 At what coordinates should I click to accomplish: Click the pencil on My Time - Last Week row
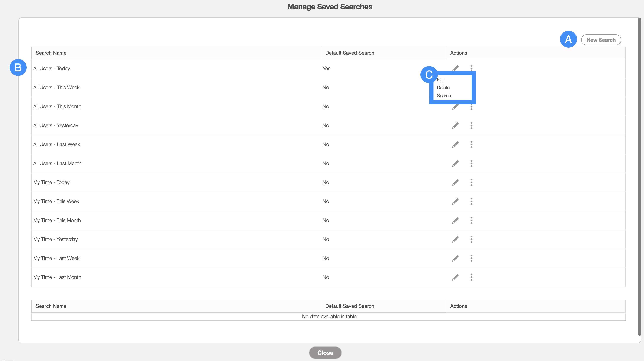[x=455, y=259]
